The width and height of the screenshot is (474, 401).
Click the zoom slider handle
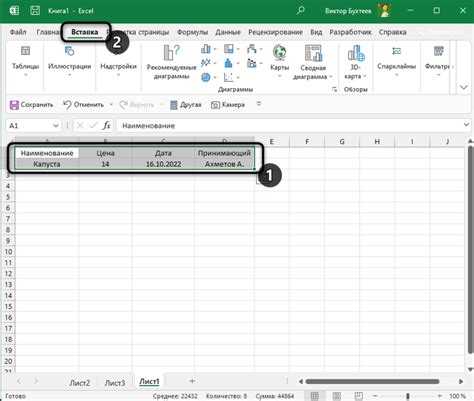pyautogui.click(x=407, y=396)
